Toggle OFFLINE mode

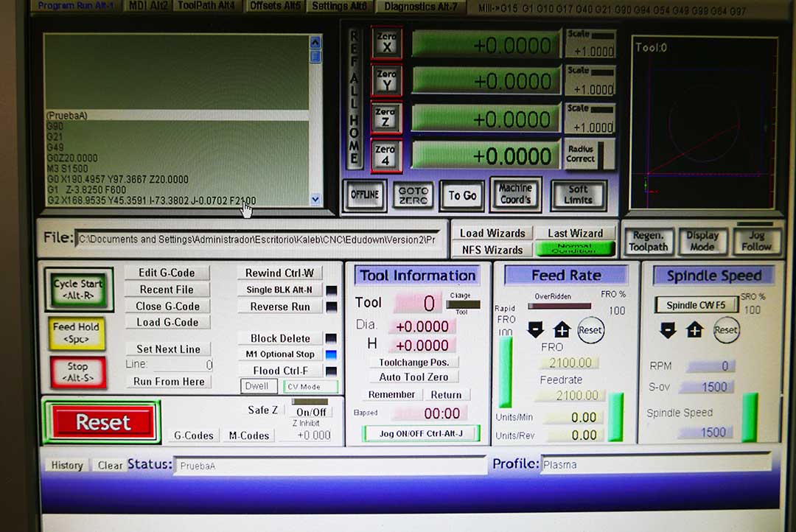[x=365, y=195]
